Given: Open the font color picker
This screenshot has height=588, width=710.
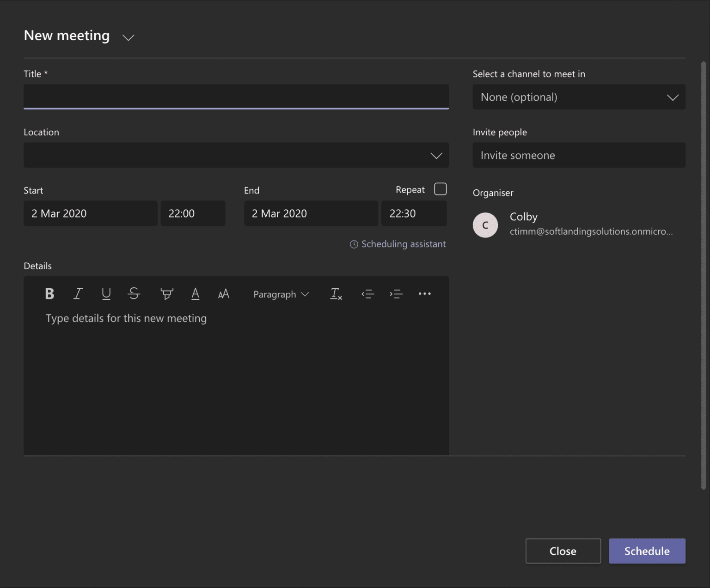Looking at the screenshot, I should pyautogui.click(x=196, y=294).
